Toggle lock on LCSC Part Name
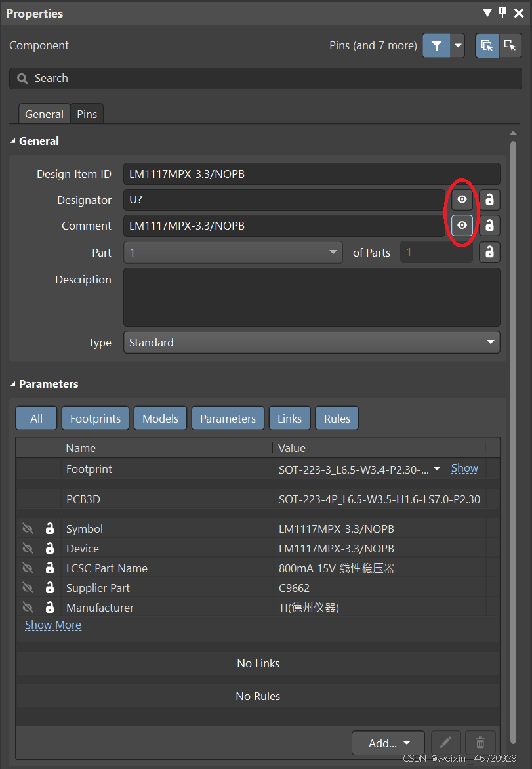 point(49,568)
